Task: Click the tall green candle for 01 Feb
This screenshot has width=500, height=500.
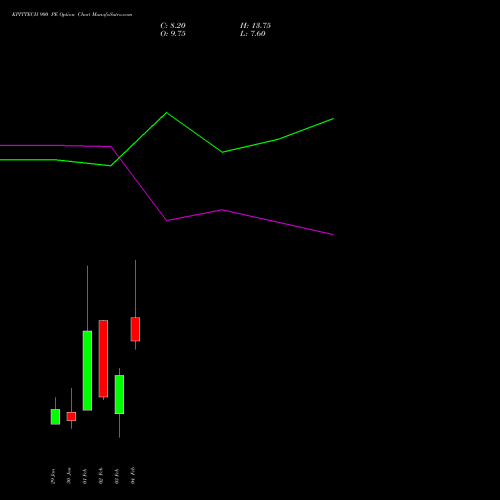Action: (x=87, y=370)
